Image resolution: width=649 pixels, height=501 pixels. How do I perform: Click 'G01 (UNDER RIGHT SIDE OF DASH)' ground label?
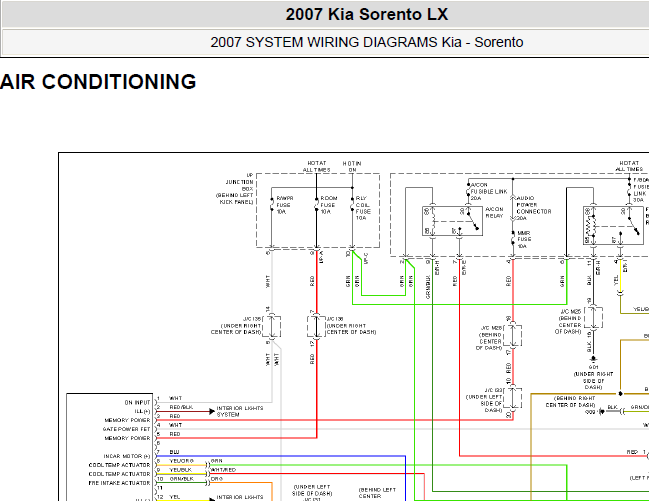click(x=593, y=377)
